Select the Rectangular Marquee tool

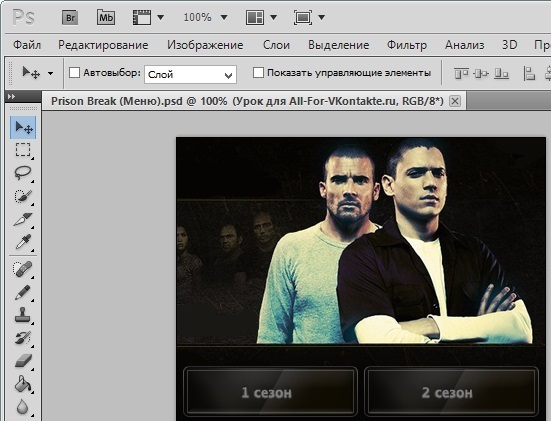click(x=23, y=150)
